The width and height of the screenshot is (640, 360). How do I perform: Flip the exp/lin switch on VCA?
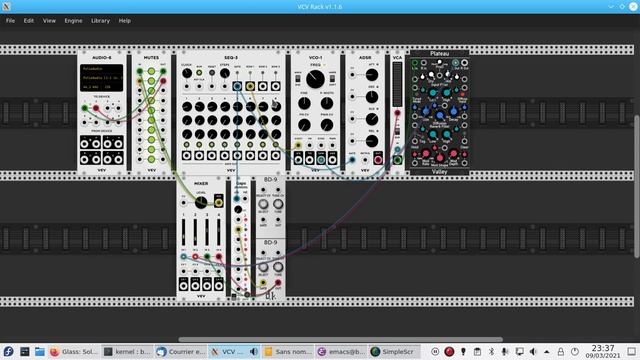click(x=397, y=131)
